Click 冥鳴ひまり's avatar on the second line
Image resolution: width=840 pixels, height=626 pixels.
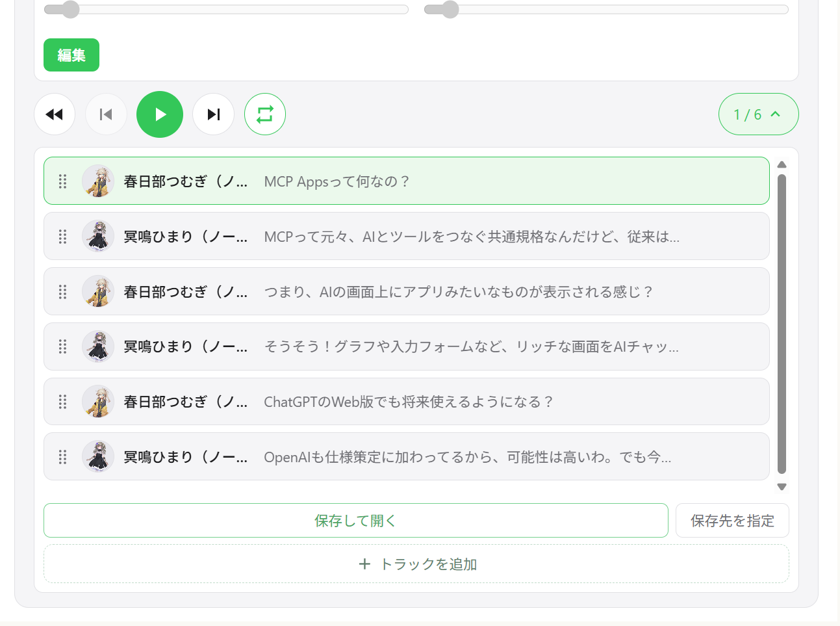tap(98, 237)
